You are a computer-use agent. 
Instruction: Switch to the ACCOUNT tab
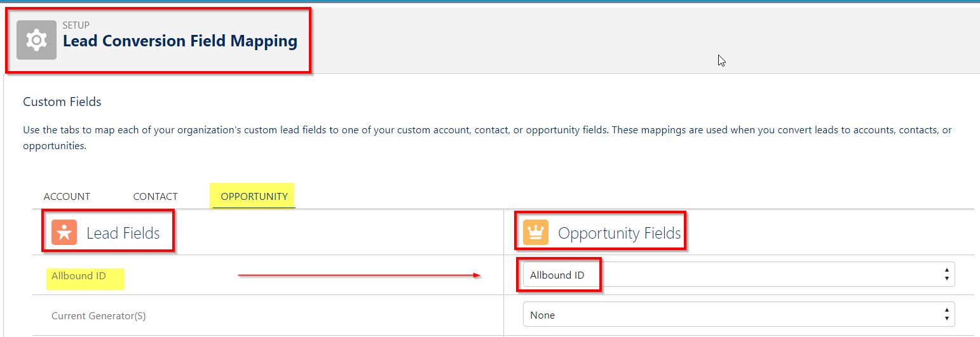click(67, 197)
